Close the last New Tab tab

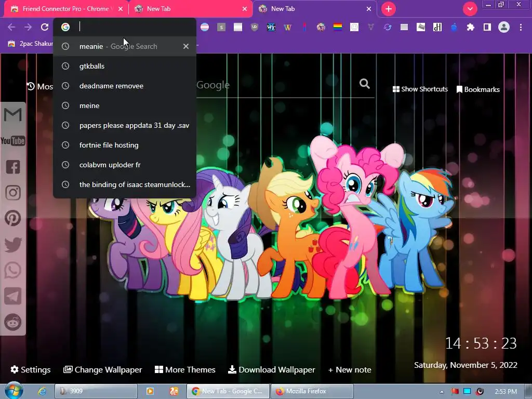(369, 9)
